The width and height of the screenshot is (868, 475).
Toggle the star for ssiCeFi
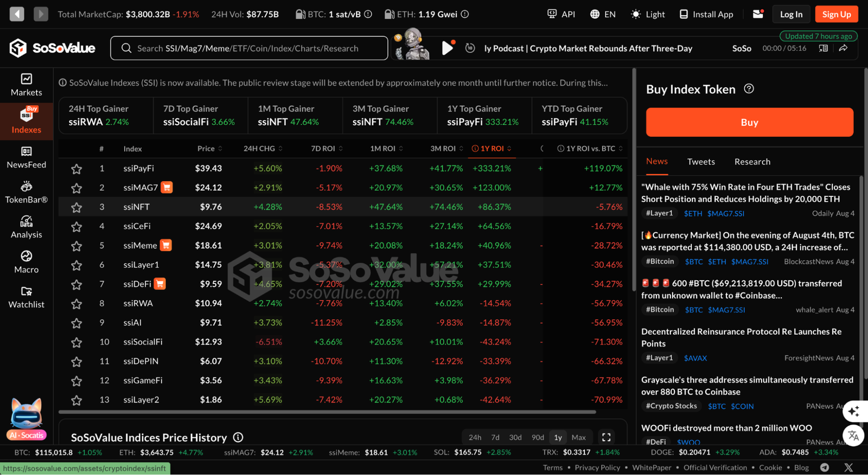pyautogui.click(x=76, y=227)
